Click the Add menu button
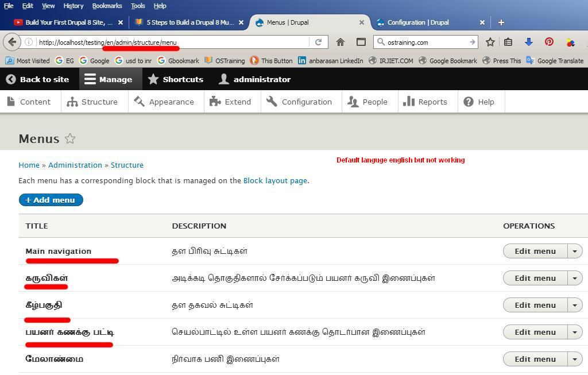This screenshot has height=375, width=588. point(51,200)
